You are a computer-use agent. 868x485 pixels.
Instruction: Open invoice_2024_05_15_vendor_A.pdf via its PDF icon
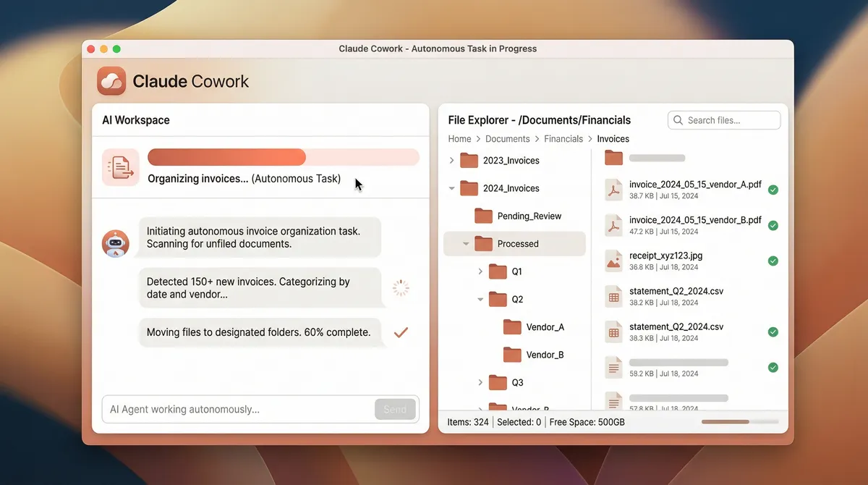(x=613, y=189)
